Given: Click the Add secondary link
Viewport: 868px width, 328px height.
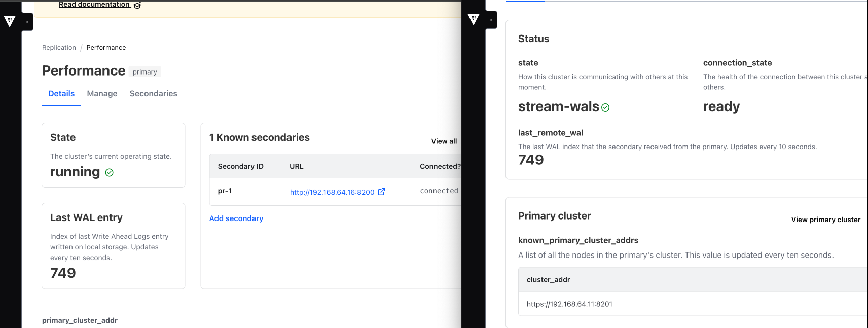Looking at the screenshot, I should 236,218.
